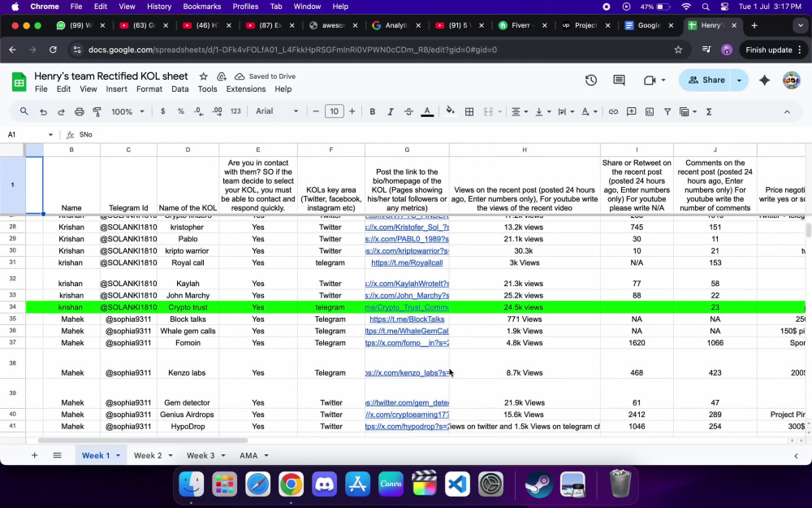Format as currency with the dollar icon
This screenshot has width=812, height=508.
(x=162, y=111)
